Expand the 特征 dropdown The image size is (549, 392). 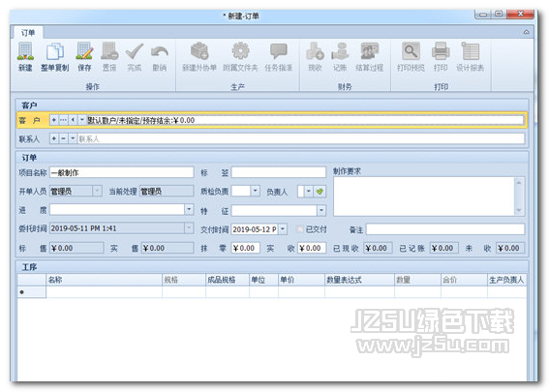point(321,210)
